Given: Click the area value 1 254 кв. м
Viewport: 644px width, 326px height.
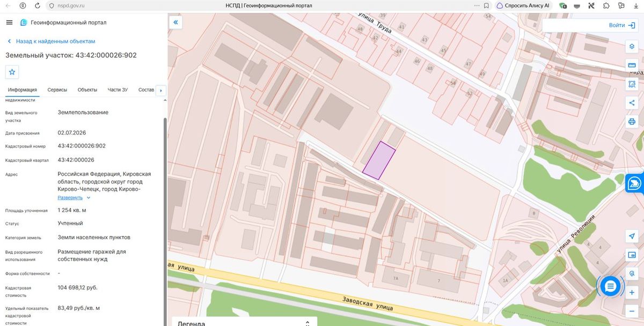Looking at the screenshot, I should [72, 210].
